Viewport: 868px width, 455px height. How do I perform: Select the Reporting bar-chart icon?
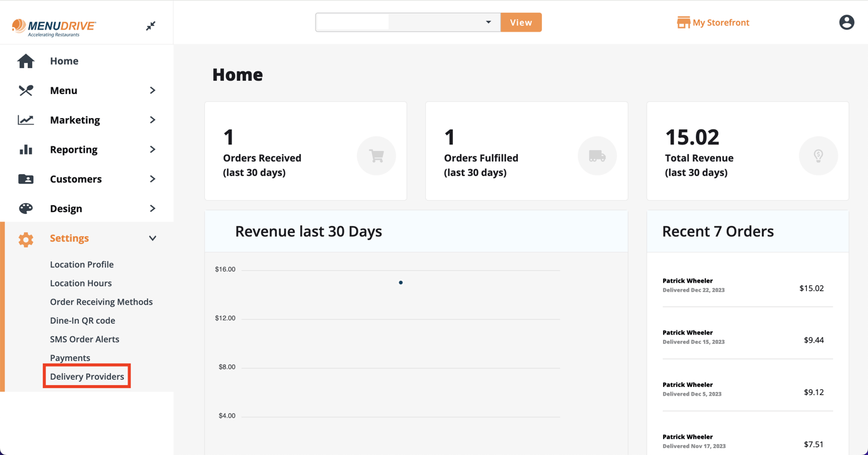click(x=25, y=149)
